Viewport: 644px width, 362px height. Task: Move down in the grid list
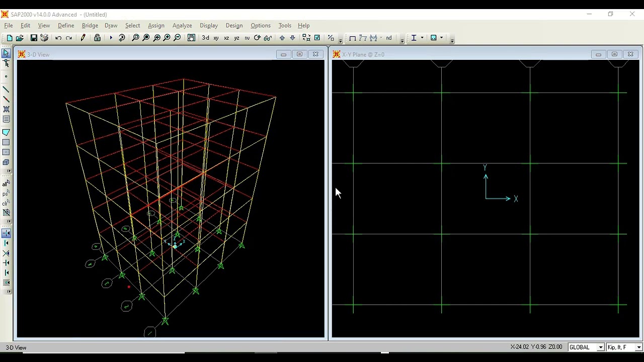click(292, 38)
